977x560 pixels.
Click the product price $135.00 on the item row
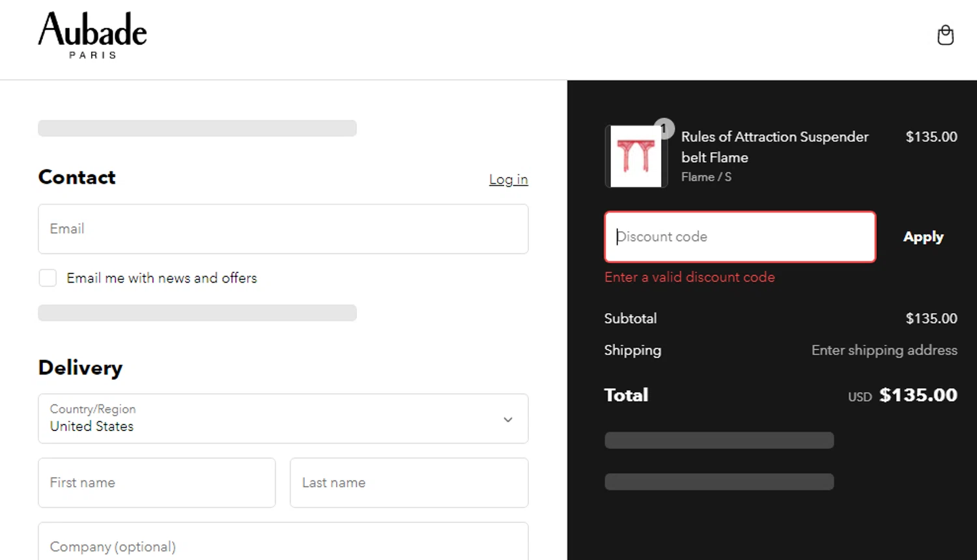931,137
